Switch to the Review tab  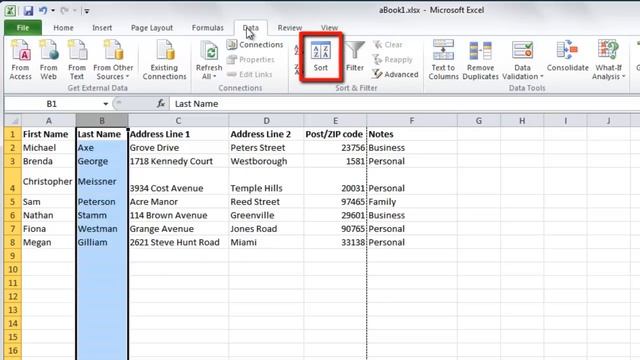(289, 28)
